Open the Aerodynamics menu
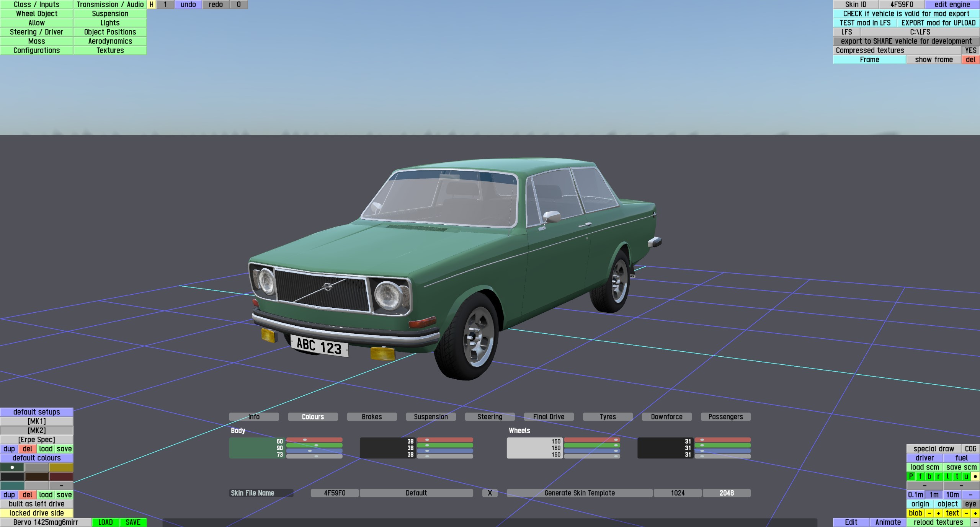The height and width of the screenshot is (527, 980). [110, 41]
